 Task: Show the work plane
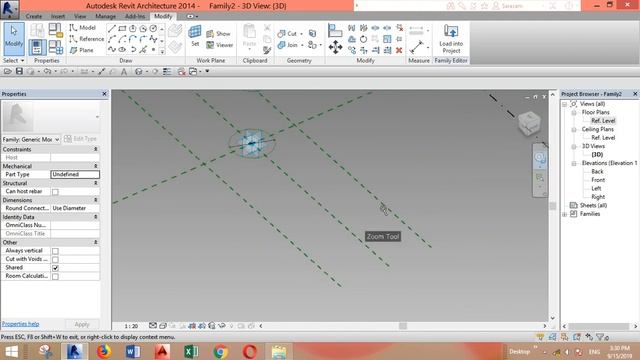tap(218, 33)
